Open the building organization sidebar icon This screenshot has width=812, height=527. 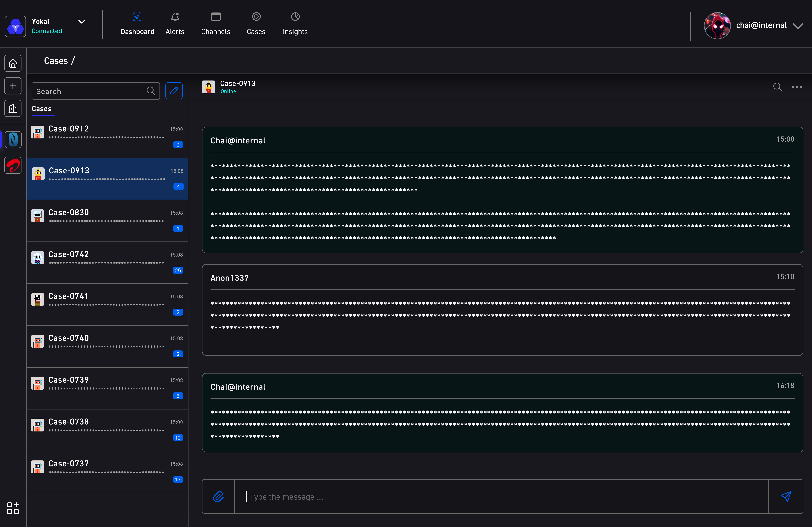click(13, 108)
